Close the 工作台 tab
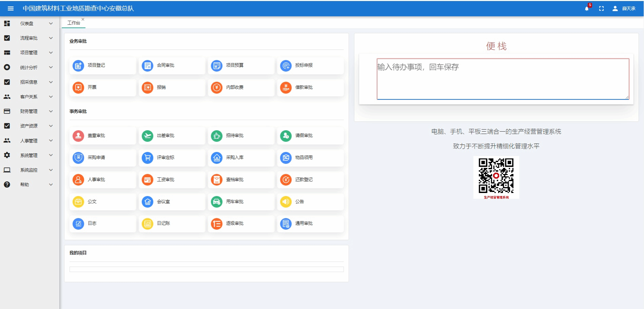This screenshot has width=644, height=309. (83, 19)
